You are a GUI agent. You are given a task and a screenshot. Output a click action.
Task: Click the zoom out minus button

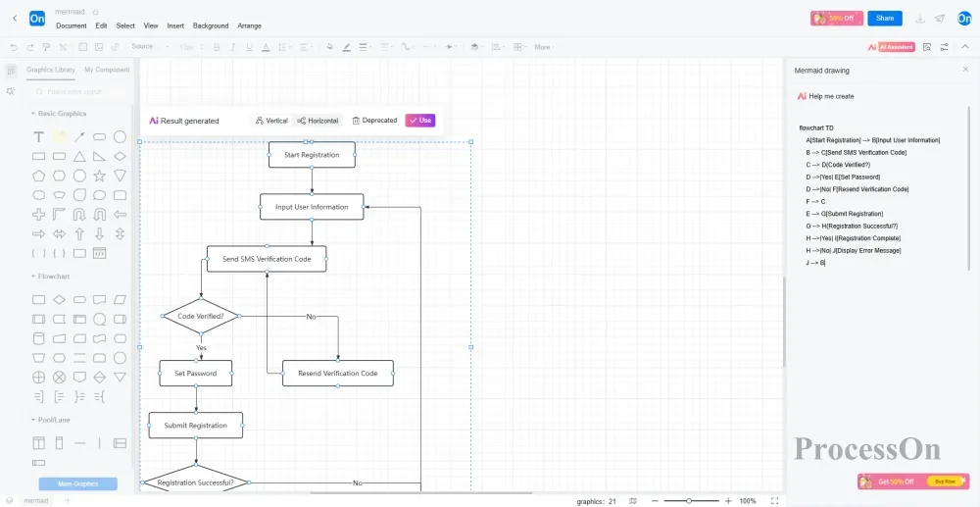point(655,501)
